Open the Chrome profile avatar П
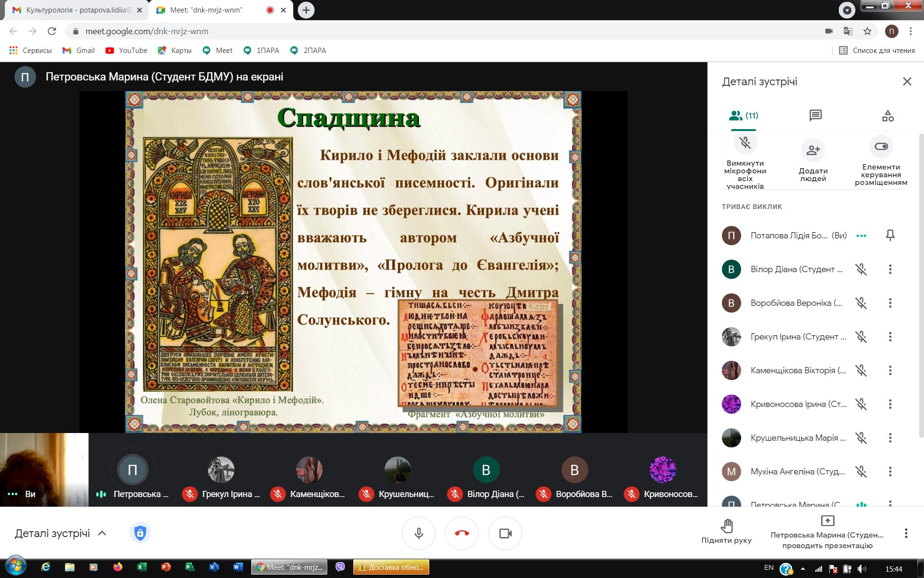The height and width of the screenshot is (578, 924). tap(891, 31)
